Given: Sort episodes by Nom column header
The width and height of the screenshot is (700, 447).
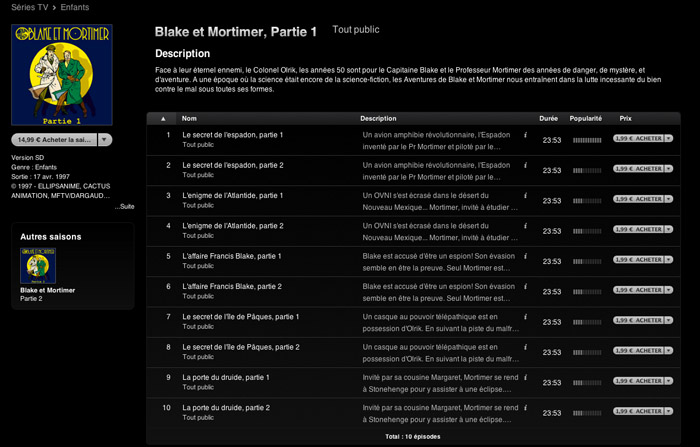Looking at the screenshot, I should [189, 118].
